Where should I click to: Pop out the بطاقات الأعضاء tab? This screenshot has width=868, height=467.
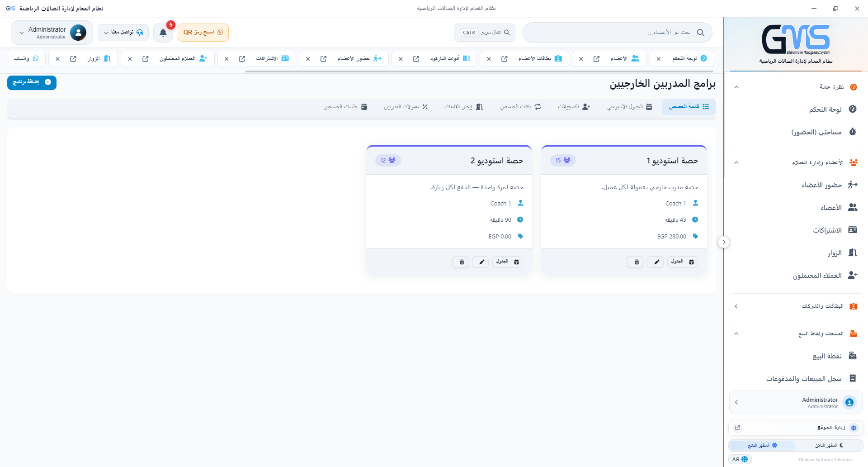tap(504, 59)
